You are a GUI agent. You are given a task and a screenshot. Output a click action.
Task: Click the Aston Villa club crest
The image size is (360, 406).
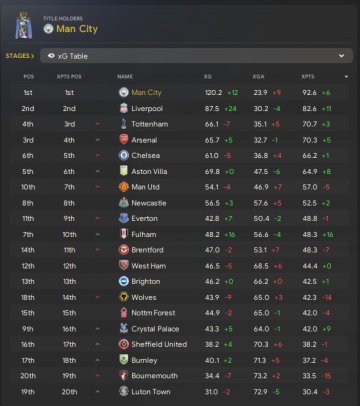124,171
